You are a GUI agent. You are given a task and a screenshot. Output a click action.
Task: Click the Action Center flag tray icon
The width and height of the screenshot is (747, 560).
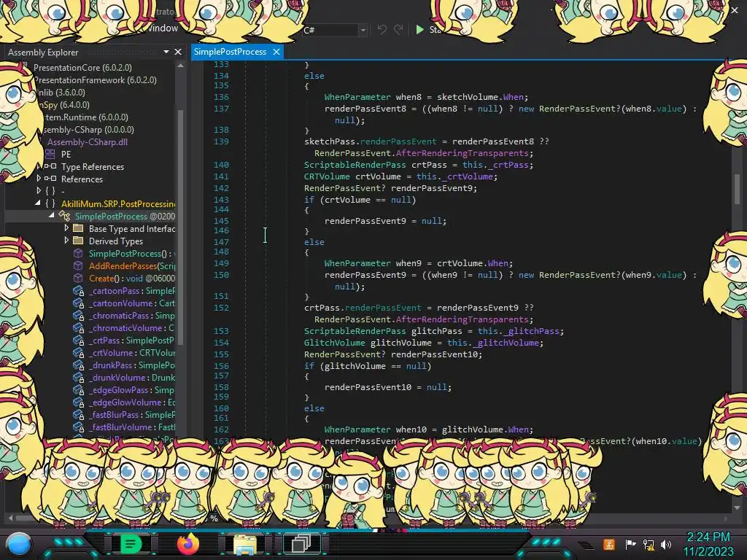click(x=631, y=544)
